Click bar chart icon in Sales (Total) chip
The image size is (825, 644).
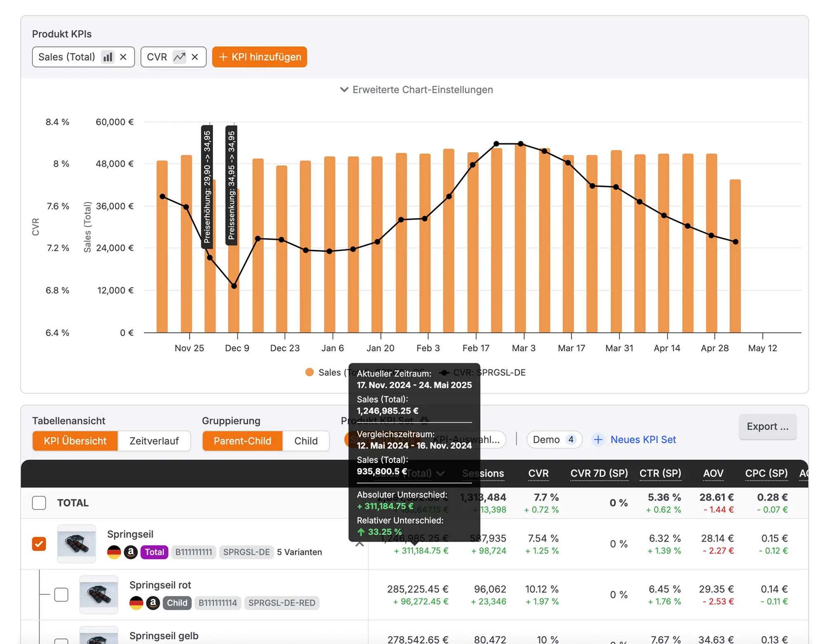tap(108, 57)
